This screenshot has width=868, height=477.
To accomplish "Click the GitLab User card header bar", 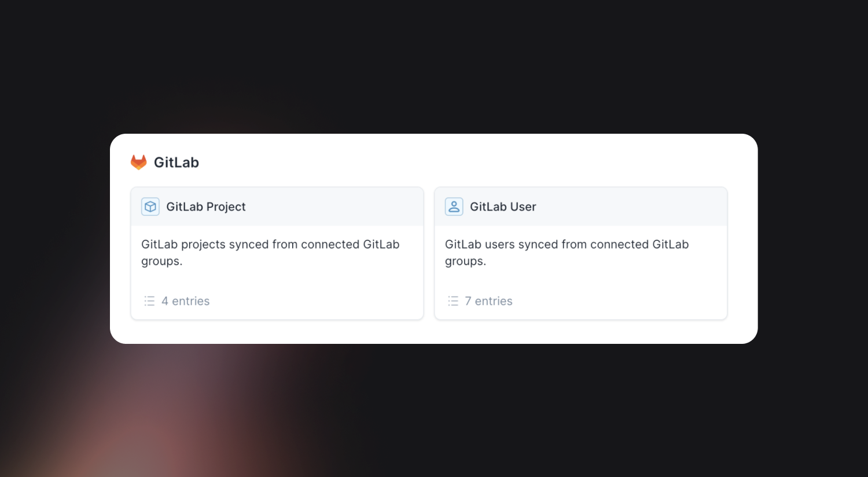I will click(x=581, y=207).
